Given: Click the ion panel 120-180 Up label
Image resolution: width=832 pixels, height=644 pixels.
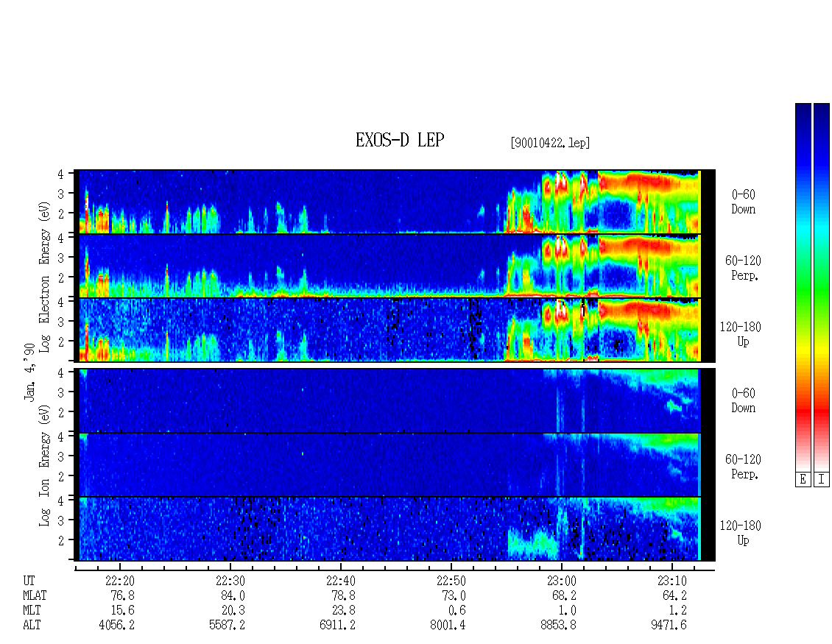Looking at the screenshot, I should pyautogui.click(x=740, y=533).
